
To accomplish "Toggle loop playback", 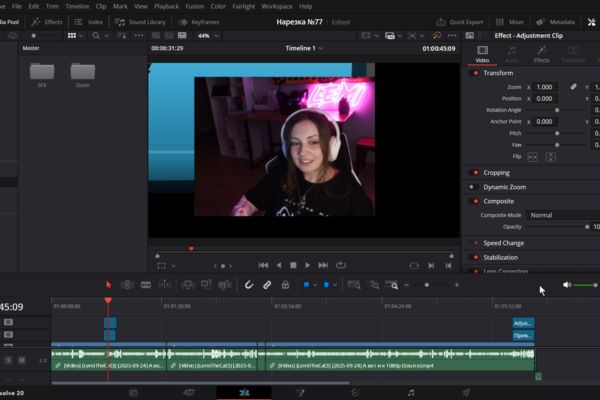I will (x=341, y=265).
